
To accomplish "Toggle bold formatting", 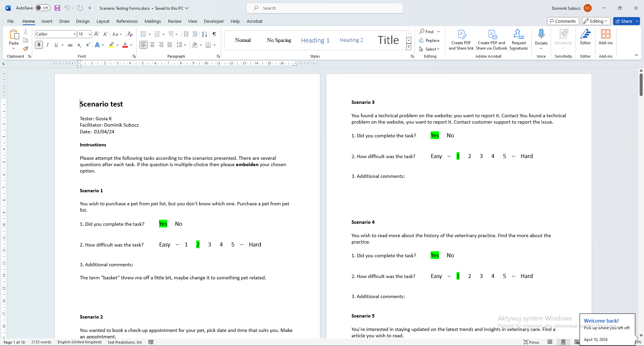I will point(39,45).
